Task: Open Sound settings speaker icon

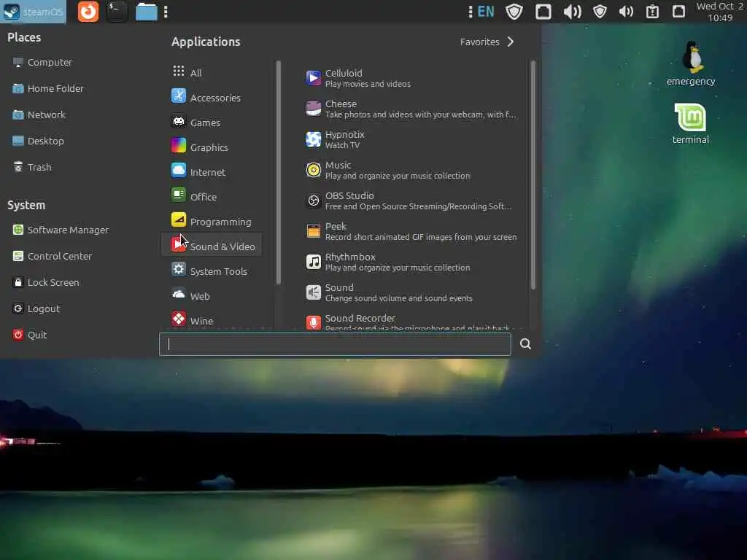Action: click(313, 292)
